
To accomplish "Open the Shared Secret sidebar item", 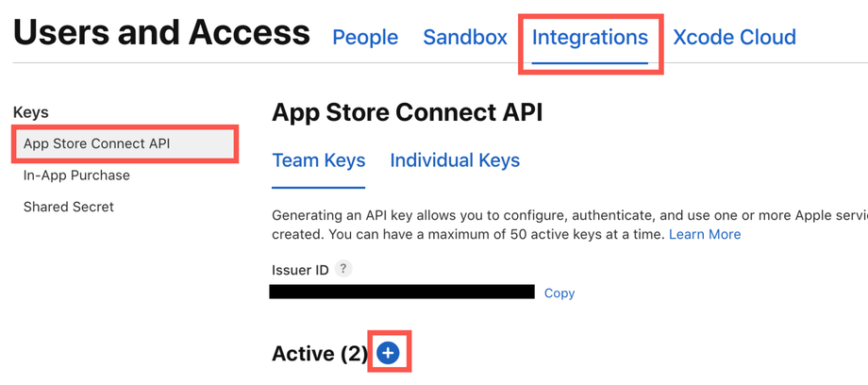I will 68,207.
